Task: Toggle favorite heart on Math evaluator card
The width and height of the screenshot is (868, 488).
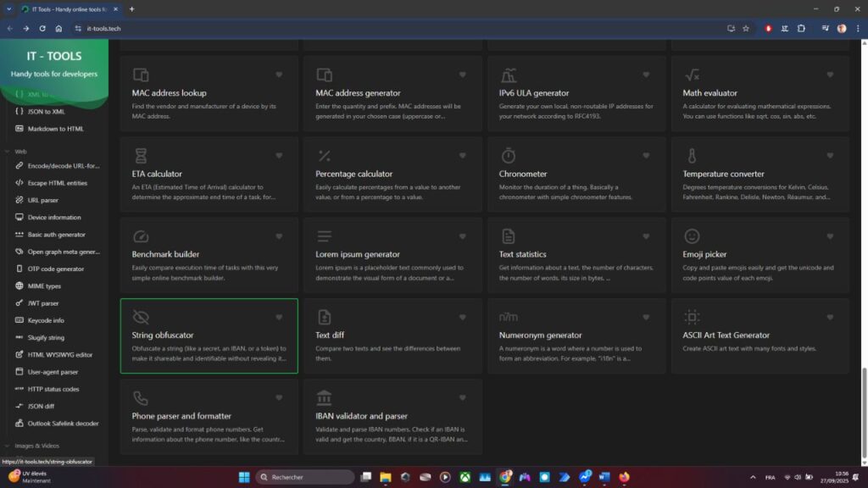Action: (x=830, y=75)
